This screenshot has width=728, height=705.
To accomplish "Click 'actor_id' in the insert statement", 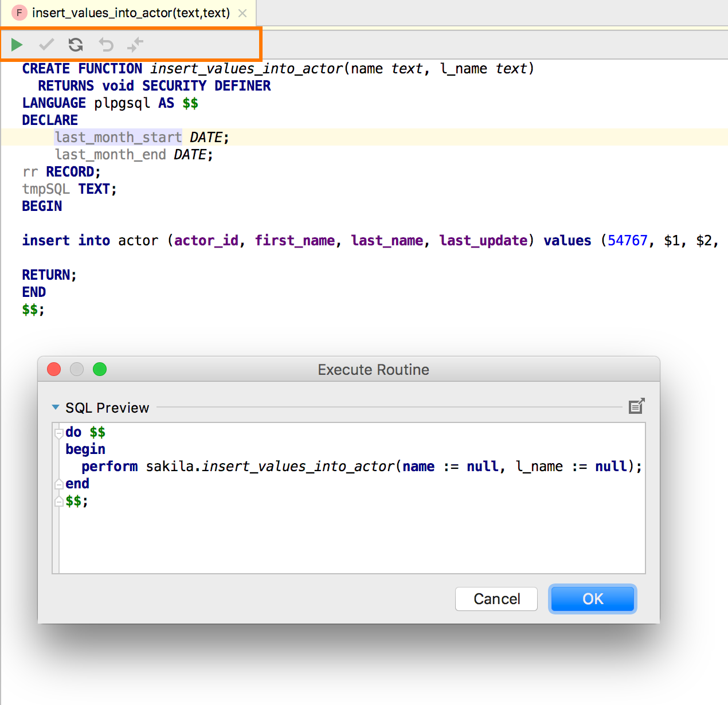I will (206, 241).
